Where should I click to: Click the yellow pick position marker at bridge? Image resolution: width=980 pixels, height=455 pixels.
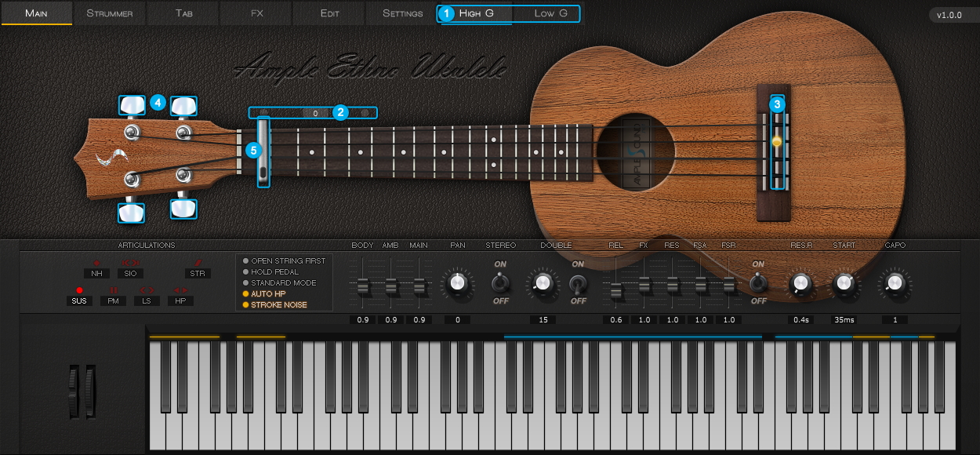(776, 141)
